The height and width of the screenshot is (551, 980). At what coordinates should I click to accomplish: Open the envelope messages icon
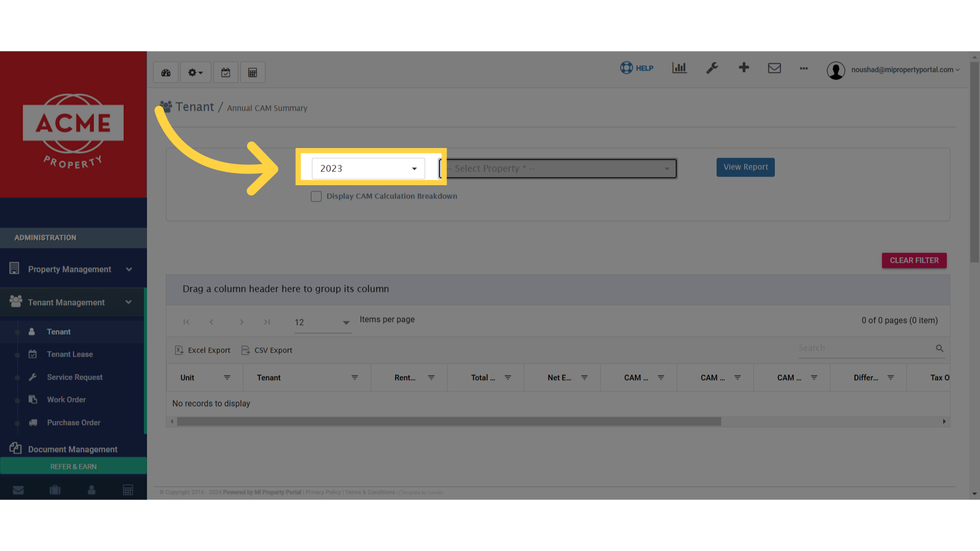pyautogui.click(x=774, y=68)
